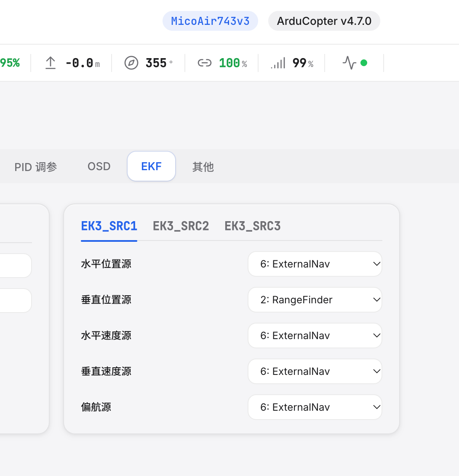The image size is (459, 476).
Task: Click the ArduCopter v4.7.0 firmware badge
Action: coord(324,21)
